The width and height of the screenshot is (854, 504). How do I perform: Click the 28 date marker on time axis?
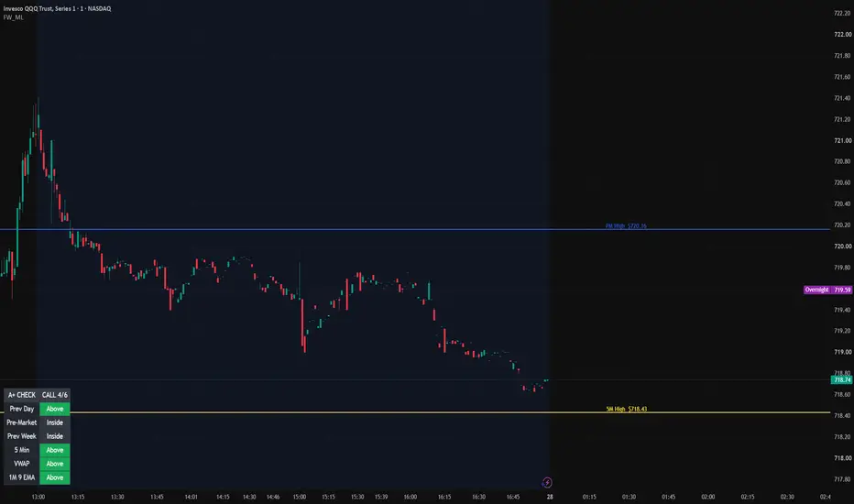click(x=550, y=497)
